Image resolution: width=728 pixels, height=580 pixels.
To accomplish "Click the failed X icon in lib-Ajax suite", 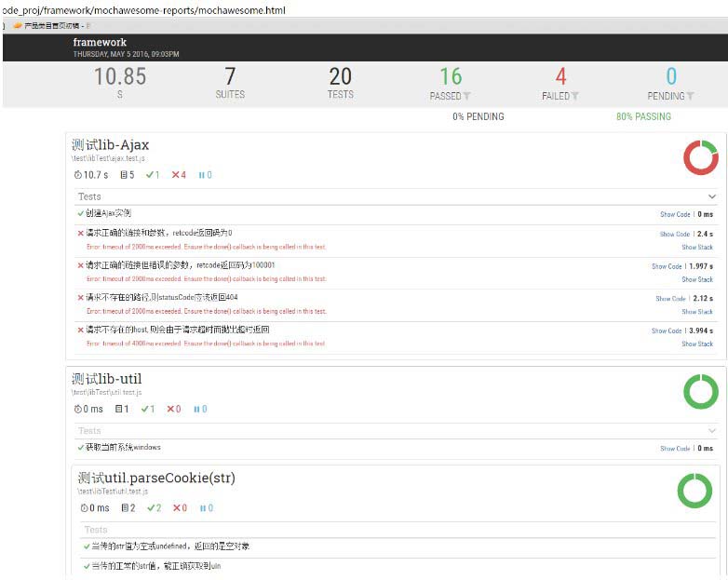I will pyautogui.click(x=176, y=175).
